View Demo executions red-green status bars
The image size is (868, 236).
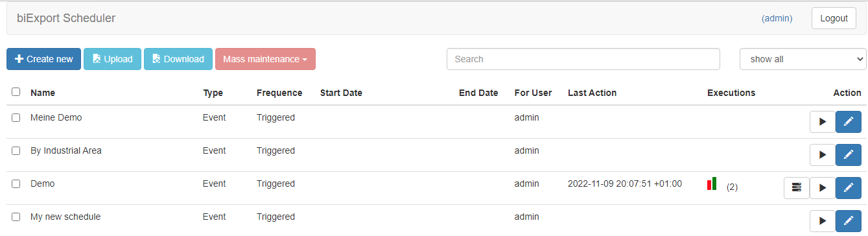712,183
